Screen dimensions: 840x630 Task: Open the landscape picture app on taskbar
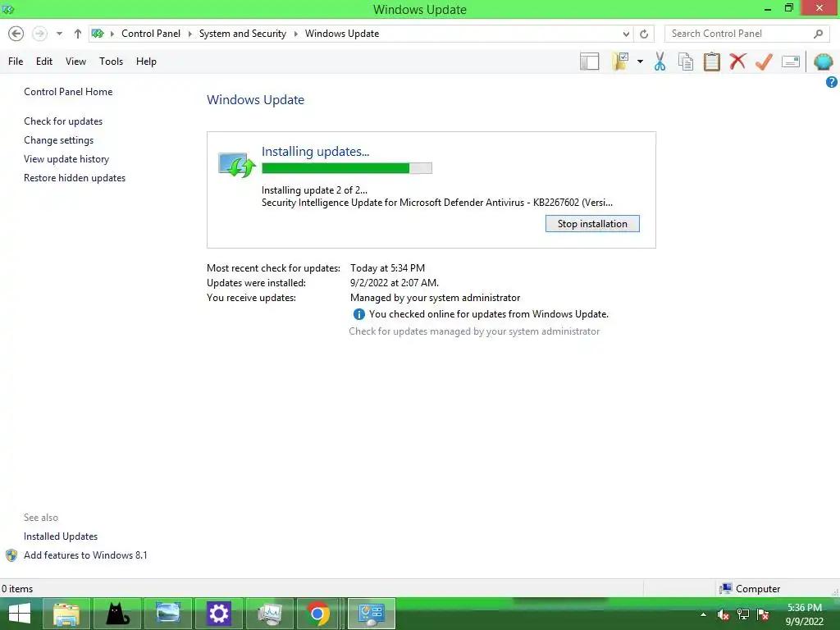(x=168, y=614)
